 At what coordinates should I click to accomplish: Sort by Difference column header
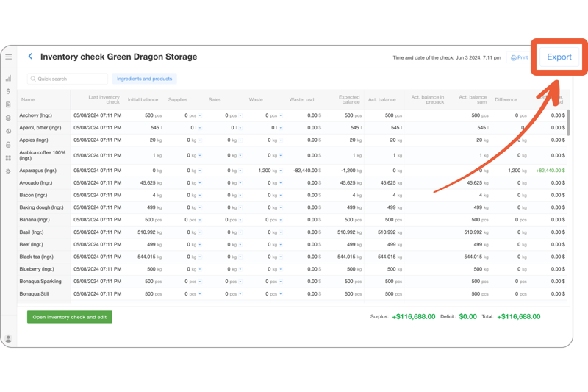coord(506,100)
